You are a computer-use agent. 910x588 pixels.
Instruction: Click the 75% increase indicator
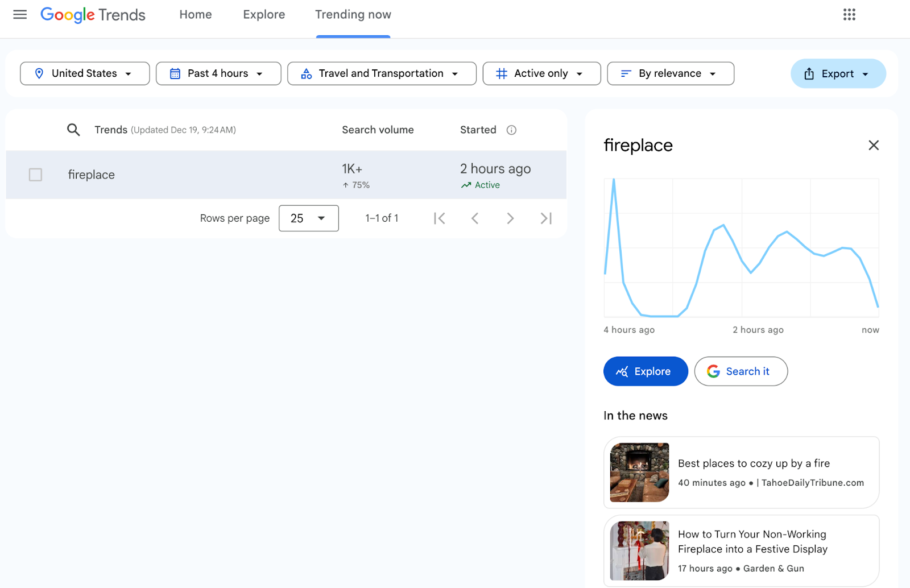(356, 185)
